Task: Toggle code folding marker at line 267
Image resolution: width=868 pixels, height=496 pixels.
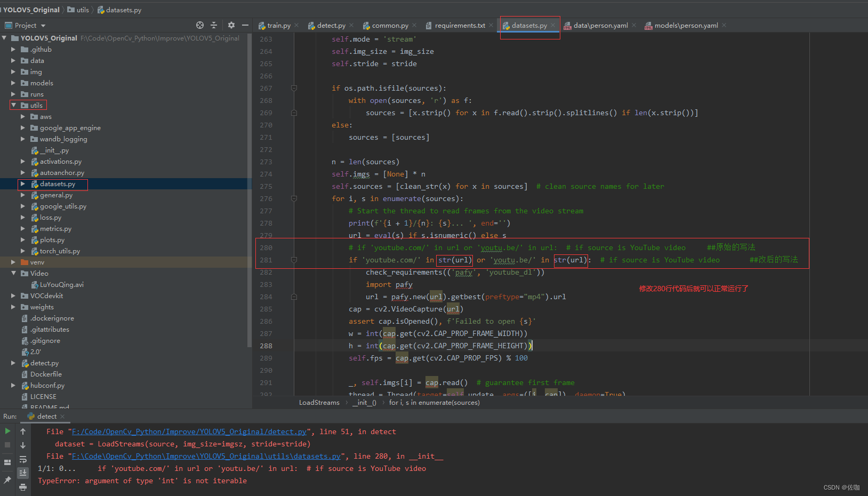Action: (294, 88)
